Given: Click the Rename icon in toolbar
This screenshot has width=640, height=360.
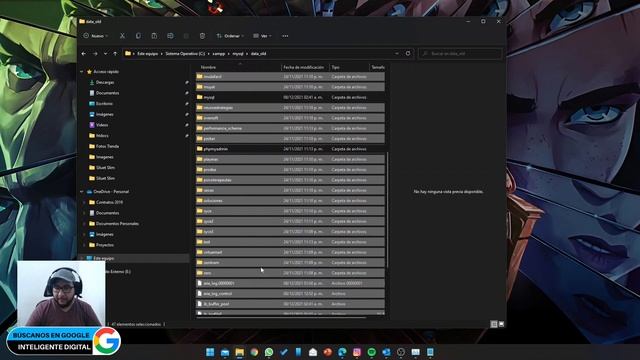Looking at the screenshot, I should [170, 36].
